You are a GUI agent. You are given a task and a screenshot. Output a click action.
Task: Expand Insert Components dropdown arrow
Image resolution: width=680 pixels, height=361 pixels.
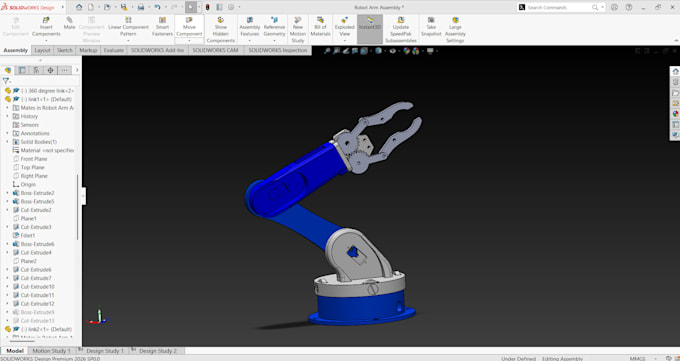[x=46, y=41]
